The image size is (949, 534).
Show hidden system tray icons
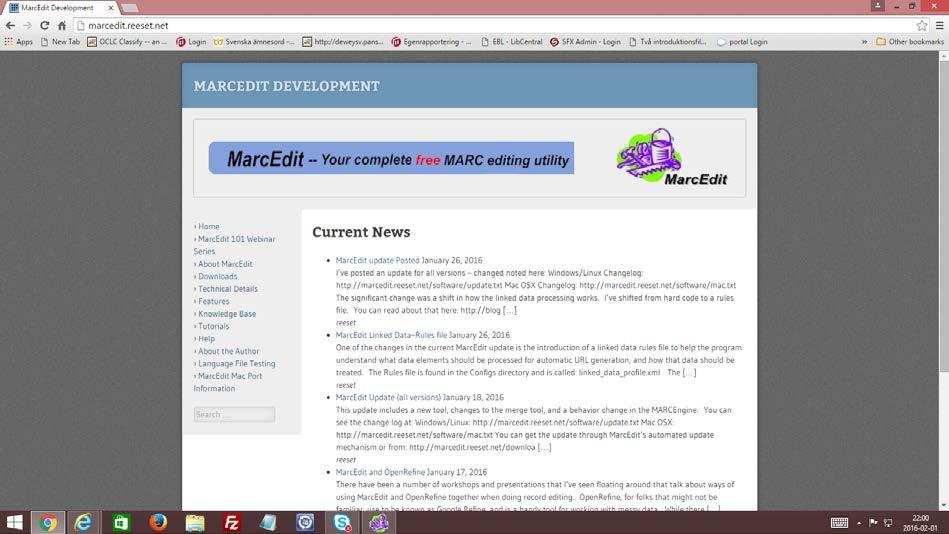coord(859,522)
